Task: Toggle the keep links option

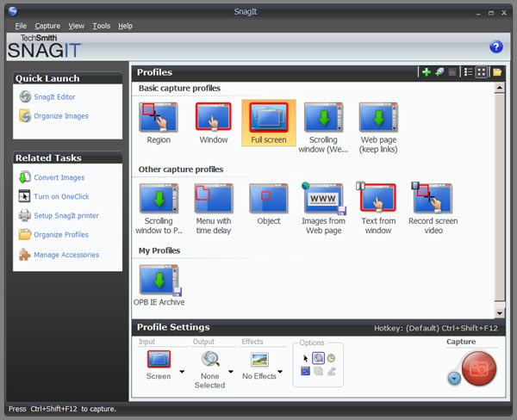Action: tap(305, 371)
